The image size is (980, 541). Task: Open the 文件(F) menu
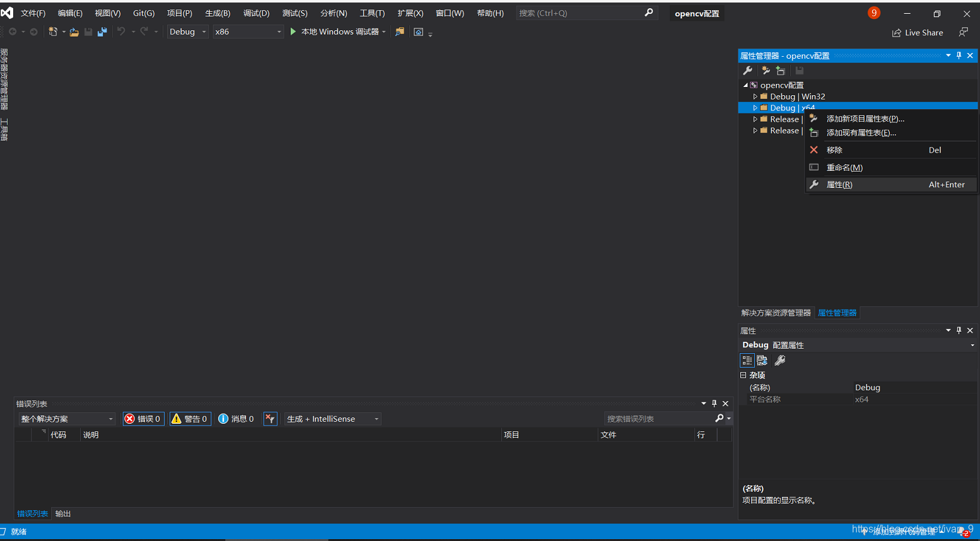33,13
